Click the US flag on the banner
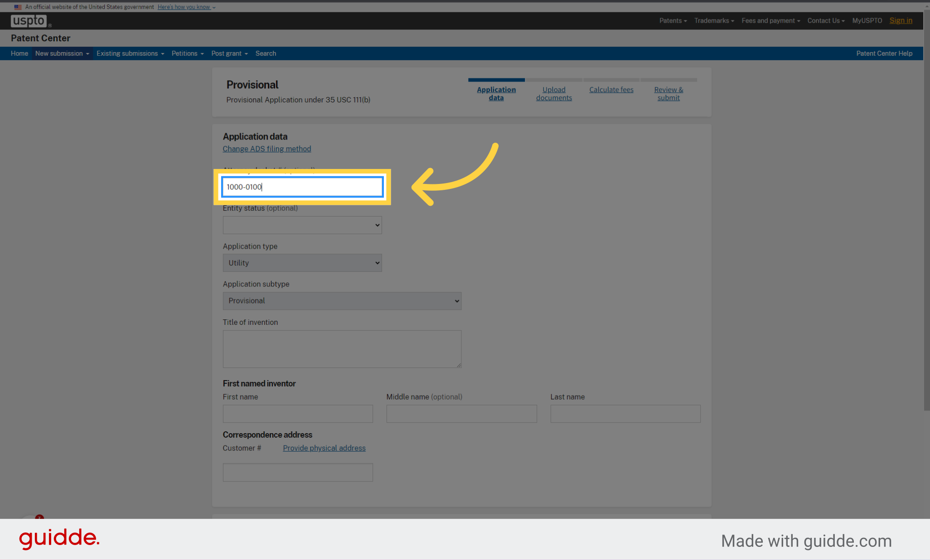 coord(18,7)
